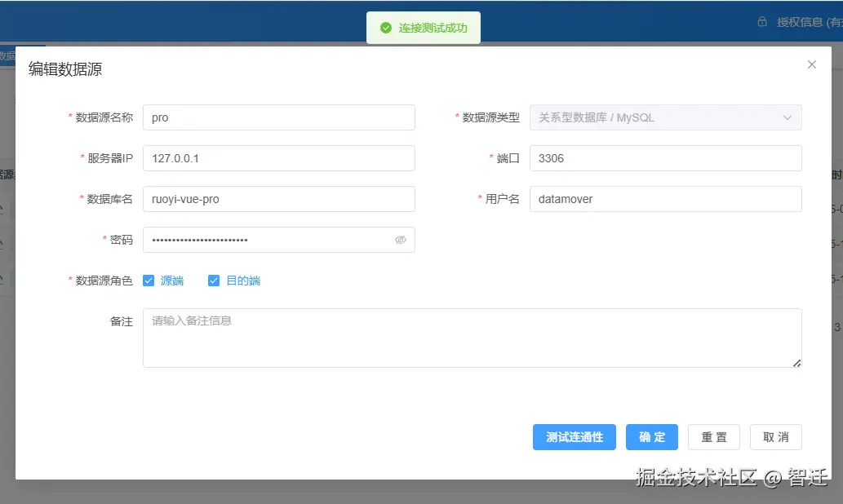Click the 编辑数据源 dialog title

[x=65, y=69]
